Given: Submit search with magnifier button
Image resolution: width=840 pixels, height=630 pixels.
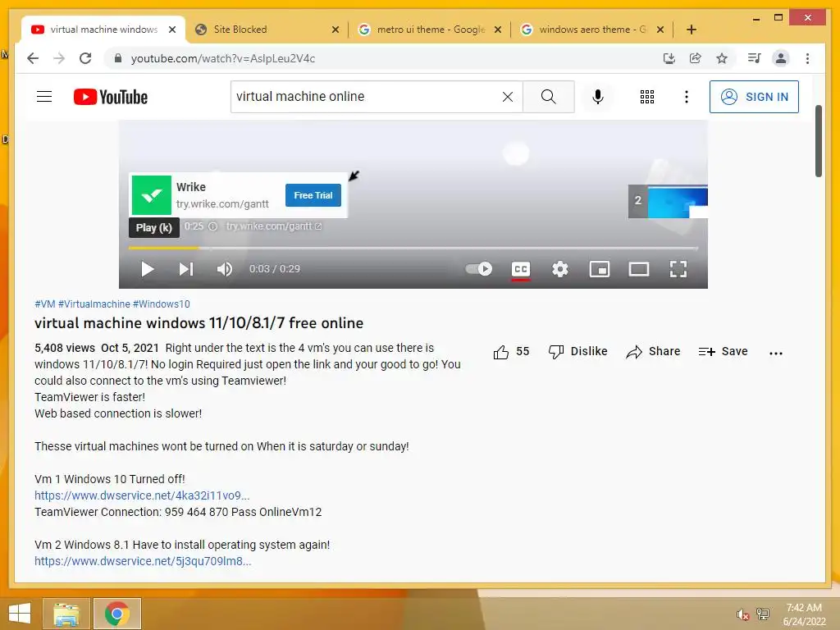Looking at the screenshot, I should tap(548, 97).
